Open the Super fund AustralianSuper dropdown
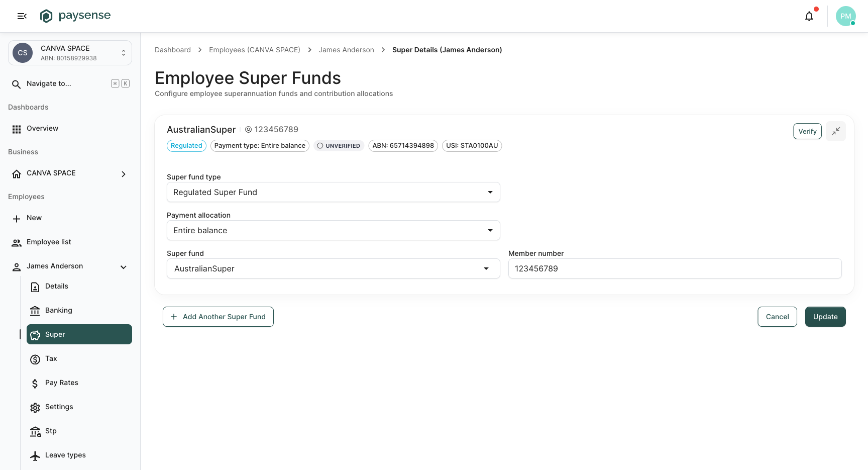This screenshot has width=868, height=470. click(334, 268)
